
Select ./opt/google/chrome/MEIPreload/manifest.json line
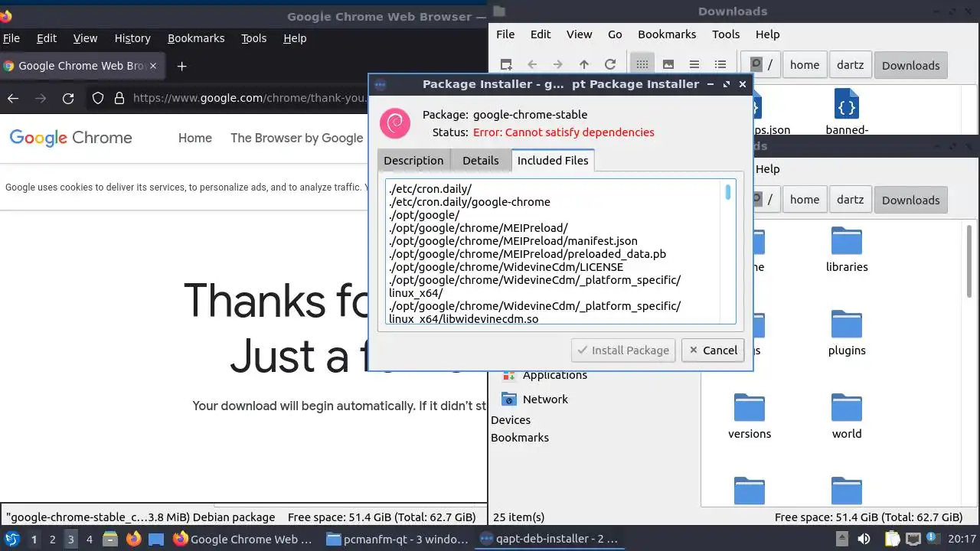(513, 241)
